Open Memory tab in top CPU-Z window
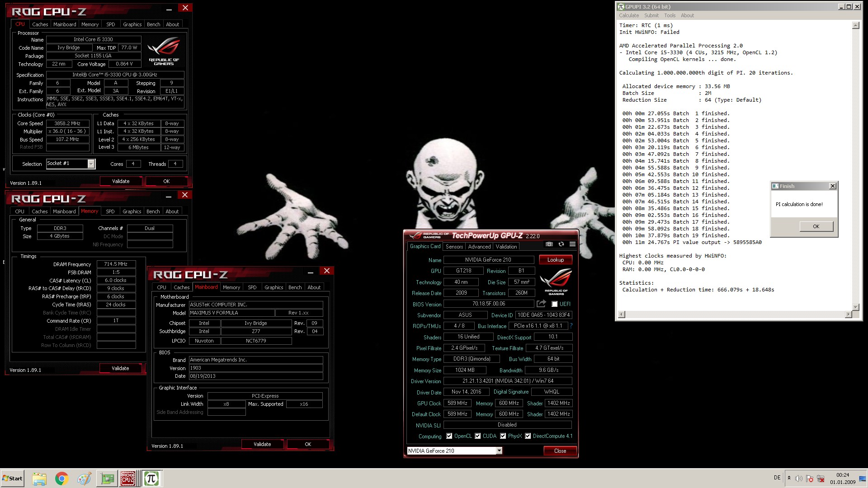 pos(90,24)
